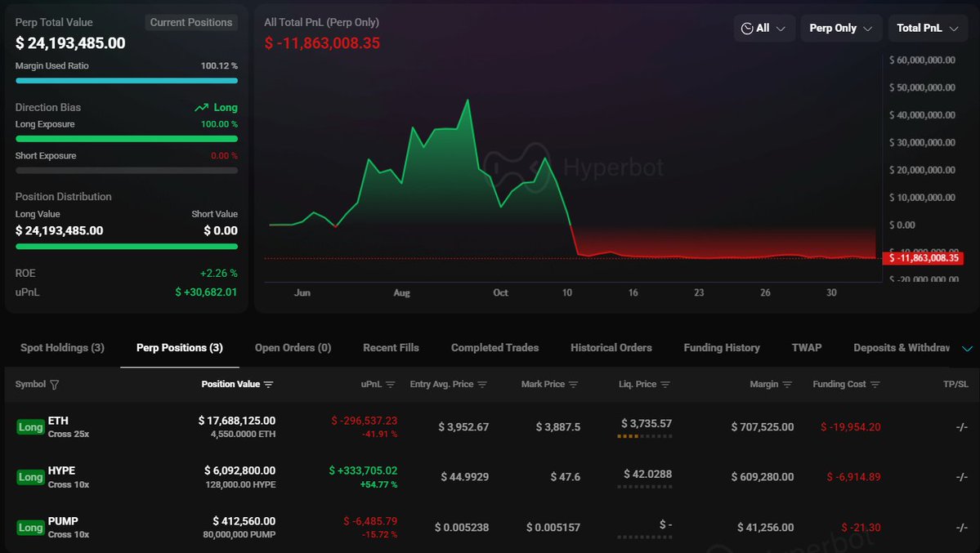Viewport: 980px width, 553px height.
Task: Click PUMP mark price $ 0.005157
Action: tap(553, 528)
